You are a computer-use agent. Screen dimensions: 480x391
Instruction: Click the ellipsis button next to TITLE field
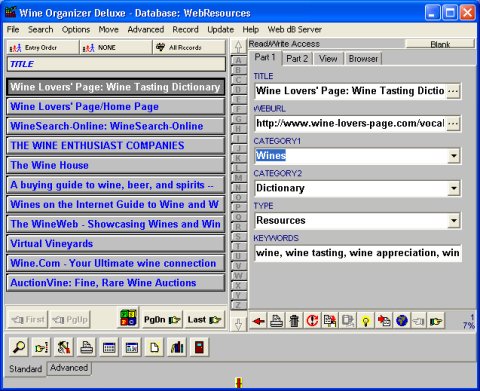(x=453, y=91)
